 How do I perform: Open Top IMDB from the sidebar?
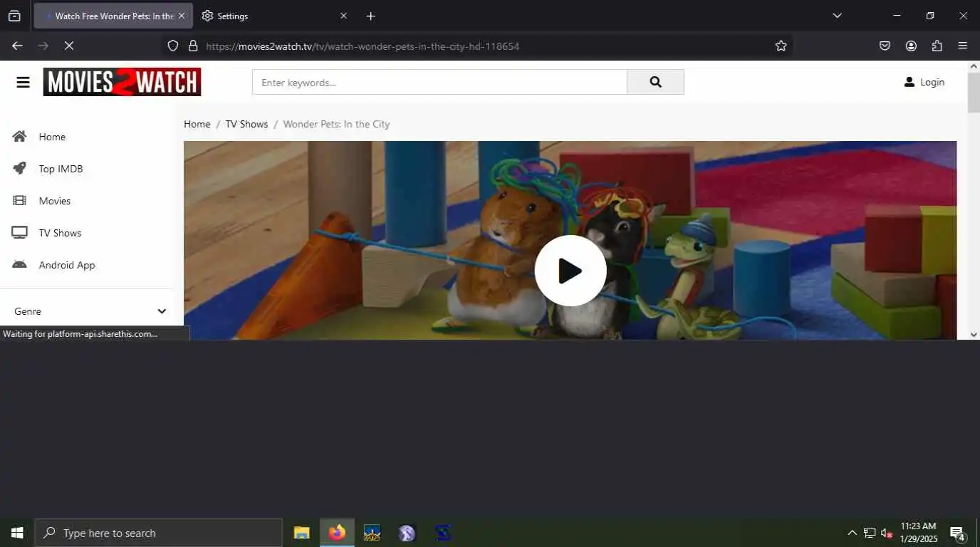[x=61, y=169]
